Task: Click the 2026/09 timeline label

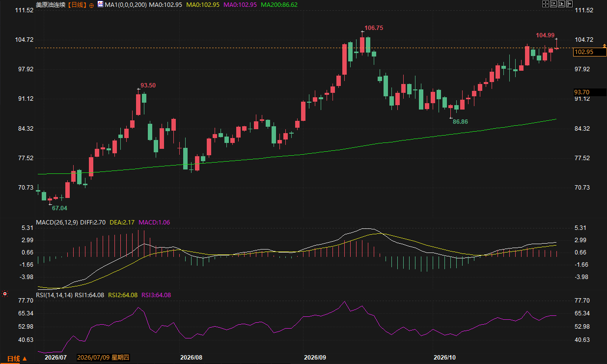Action: (315, 357)
